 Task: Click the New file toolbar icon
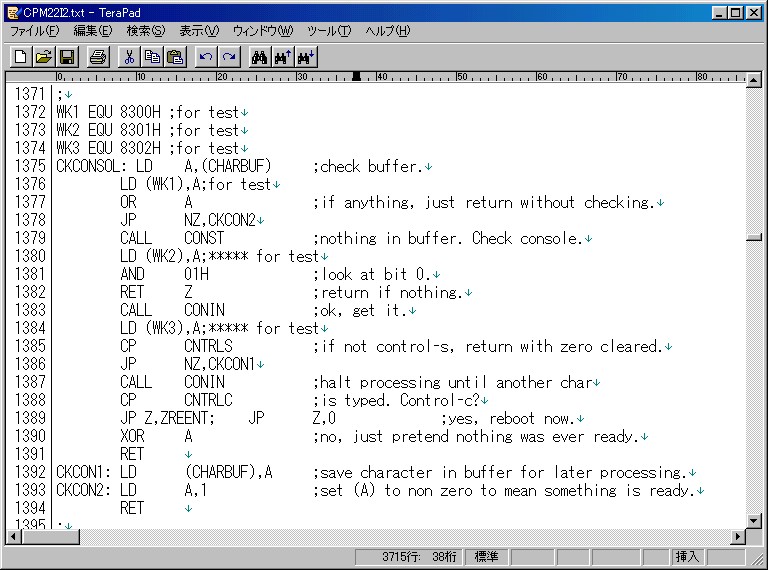(21, 57)
